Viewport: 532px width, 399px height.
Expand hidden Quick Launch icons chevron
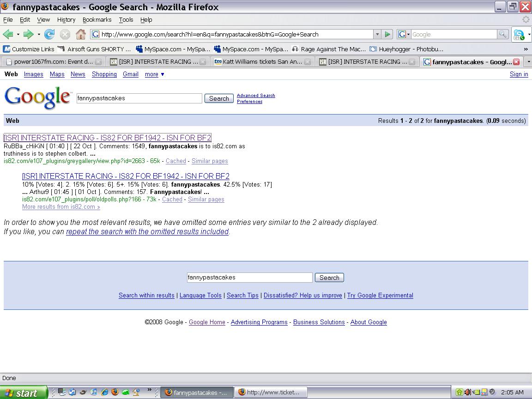[x=149, y=390]
